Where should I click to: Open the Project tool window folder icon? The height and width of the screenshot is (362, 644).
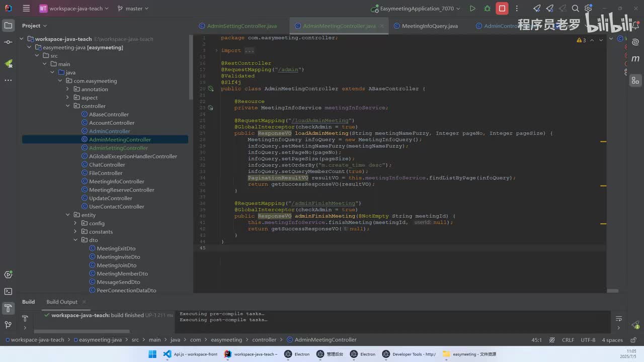tap(8, 26)
